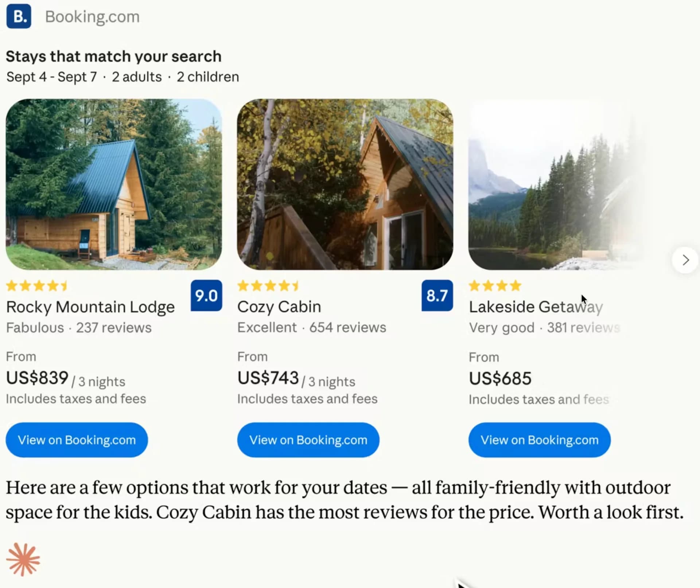Click the Booking.com logo icon
This screenshot has height=588, width=700.
(19, 16)
